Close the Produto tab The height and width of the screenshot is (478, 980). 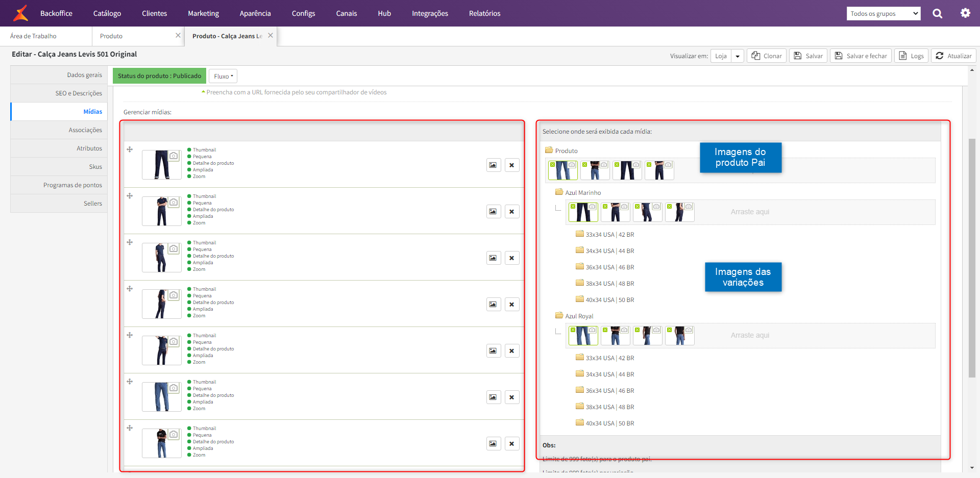coord(178,35)
